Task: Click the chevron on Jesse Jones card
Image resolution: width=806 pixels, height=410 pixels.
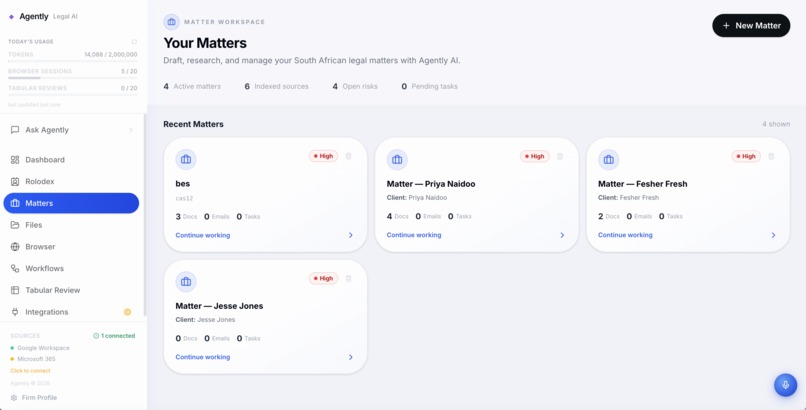Action: click(x=351, y=357)
